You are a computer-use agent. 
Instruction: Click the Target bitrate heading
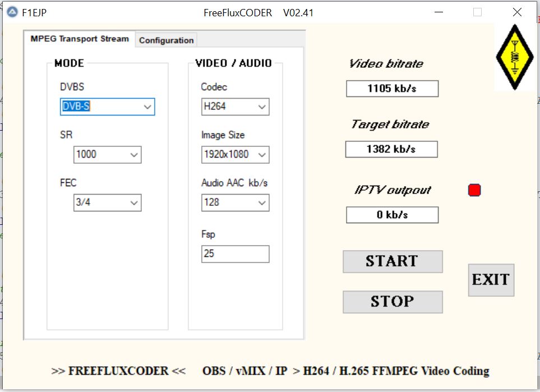pos(390,124)
